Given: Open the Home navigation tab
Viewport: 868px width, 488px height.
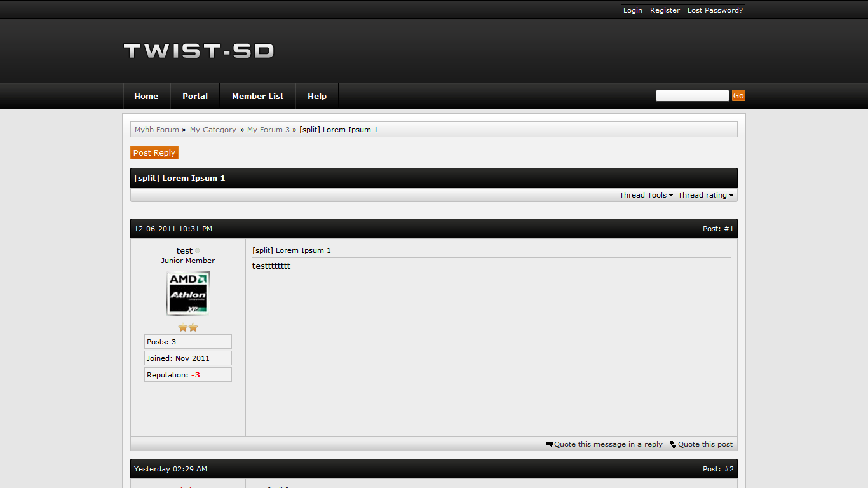Looking at the screenshot, I should point(146,97).
